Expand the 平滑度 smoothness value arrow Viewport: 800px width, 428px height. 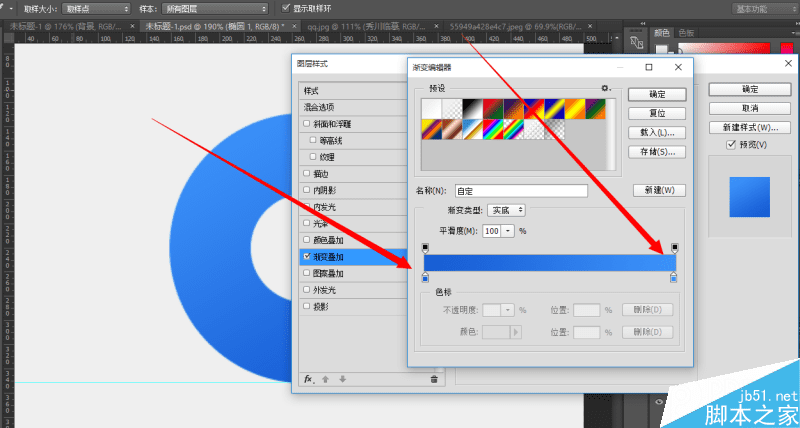pos(508,231)
